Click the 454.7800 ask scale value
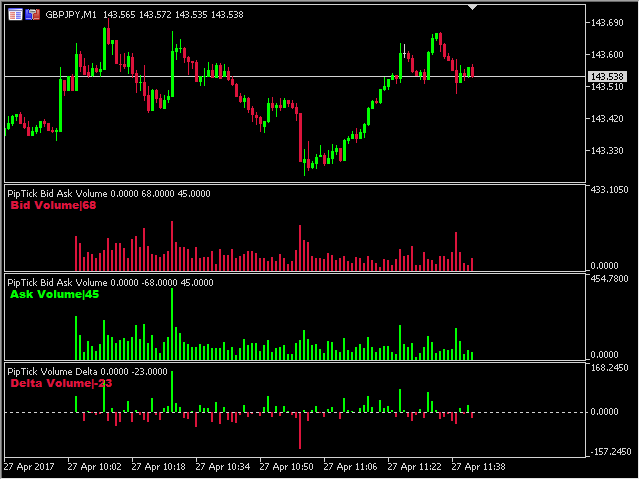The image size is (640, 480). pyautogui.click(x=609, y=279)
